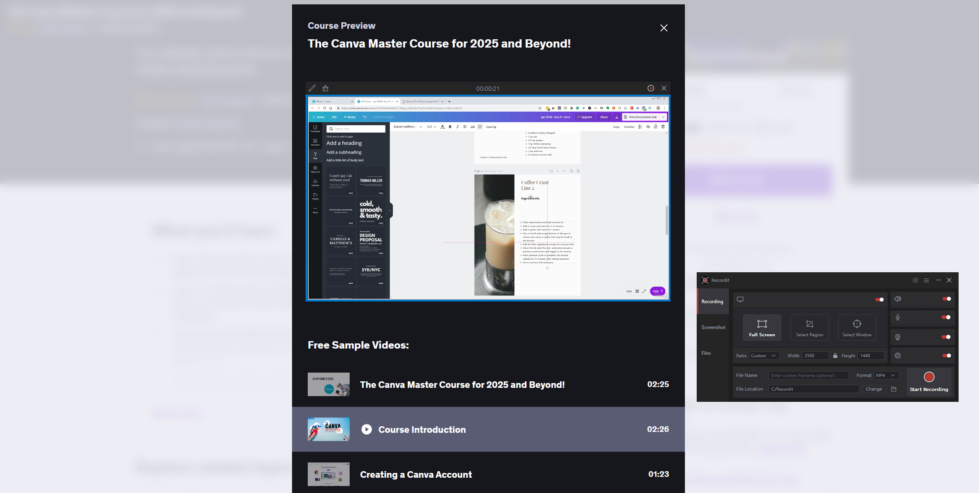Stop recording via red circle icon in recording bar
The width and height of the screenshot is (980, 493).
coord(650,88)
